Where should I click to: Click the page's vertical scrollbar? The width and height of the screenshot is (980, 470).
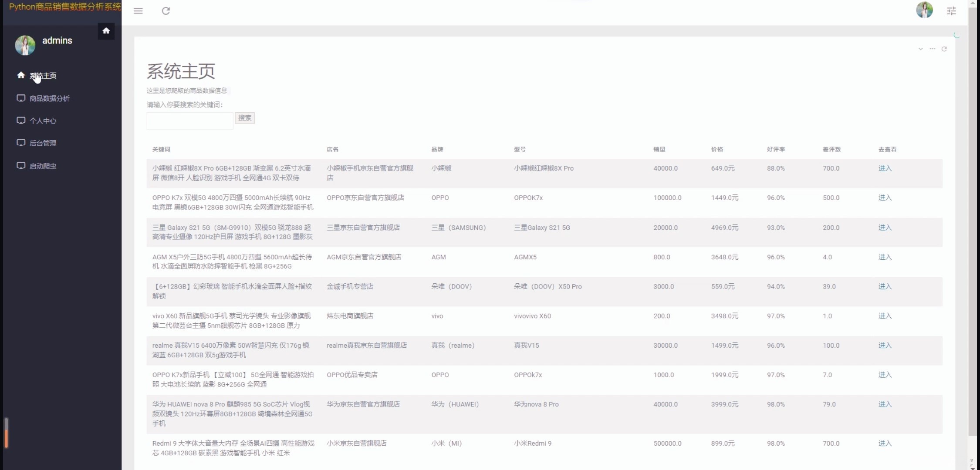coord(972,218)
